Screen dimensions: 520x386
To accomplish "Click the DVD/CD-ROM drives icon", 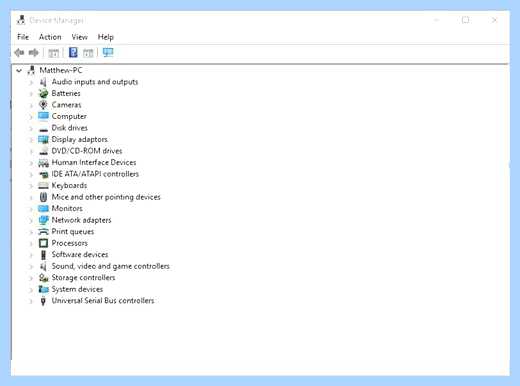I will pyautogui.click(x=43, y=151).
